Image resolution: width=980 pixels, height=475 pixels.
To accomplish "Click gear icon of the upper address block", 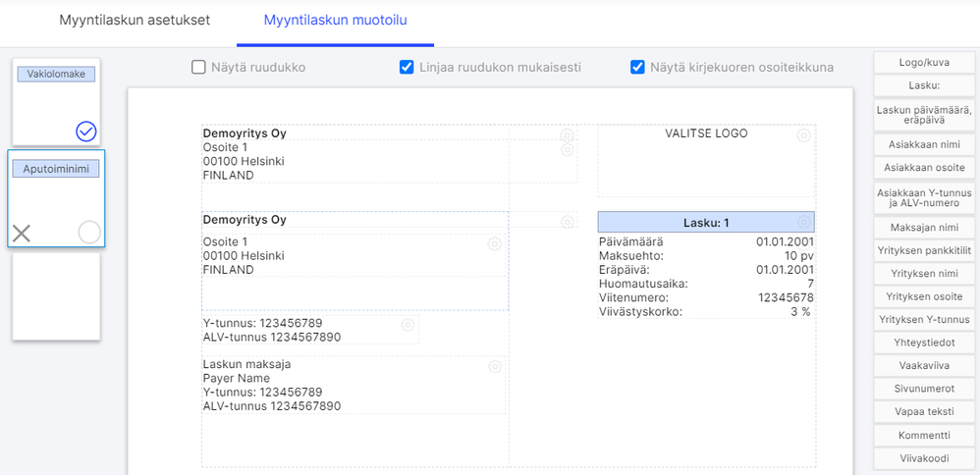I will (567, 150).
